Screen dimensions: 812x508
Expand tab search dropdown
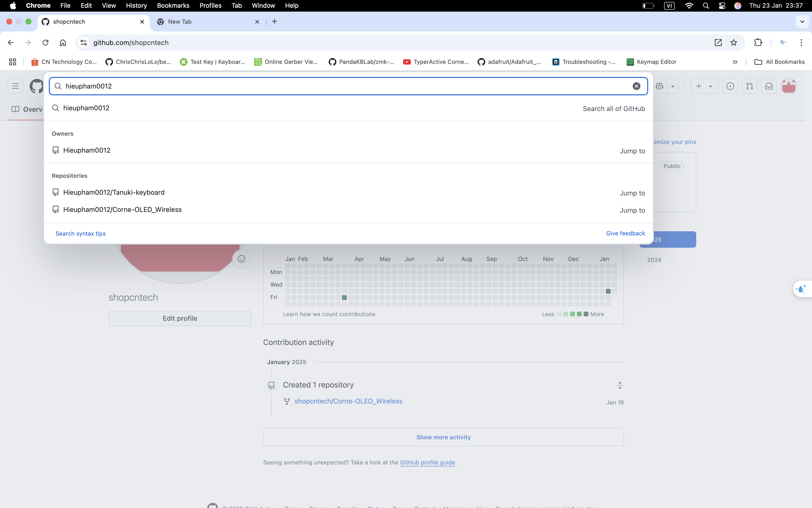[802, 22]
